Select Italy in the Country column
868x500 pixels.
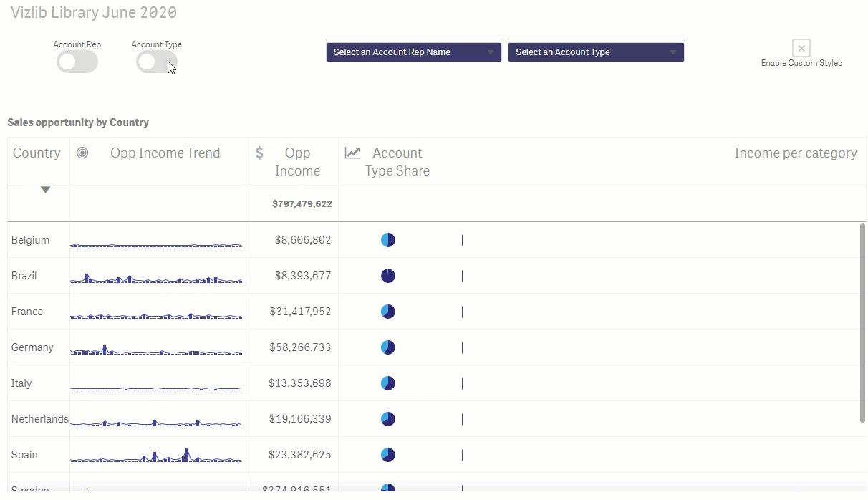click(x=21, y=383)
